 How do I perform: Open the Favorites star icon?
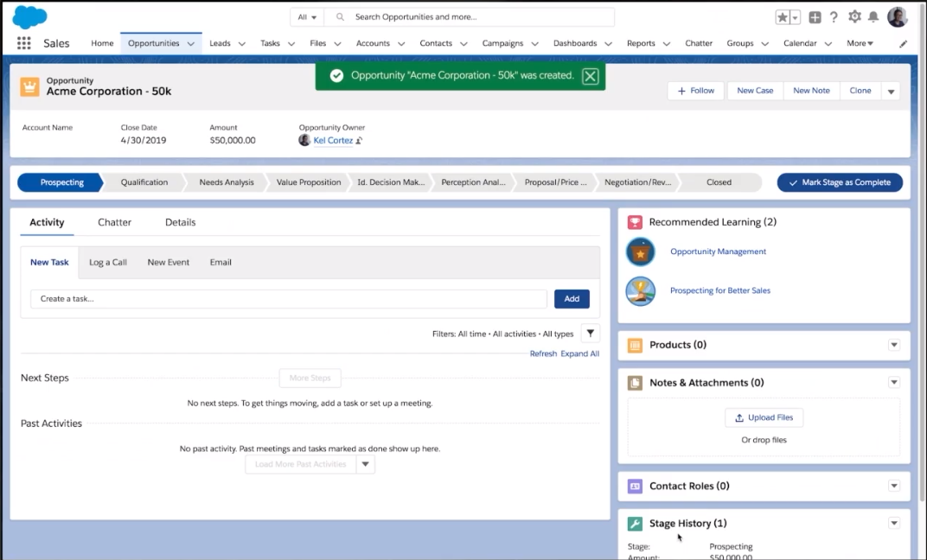[782, 17]
